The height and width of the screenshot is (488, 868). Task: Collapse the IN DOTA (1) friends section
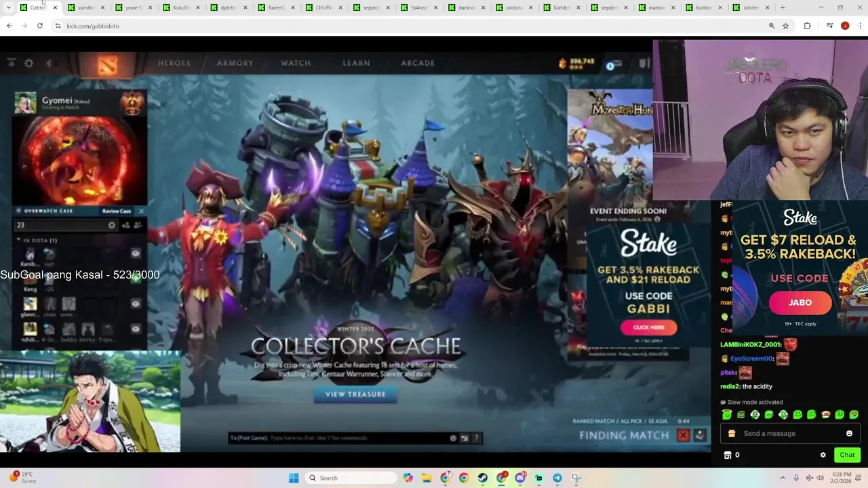coord(19,240)
